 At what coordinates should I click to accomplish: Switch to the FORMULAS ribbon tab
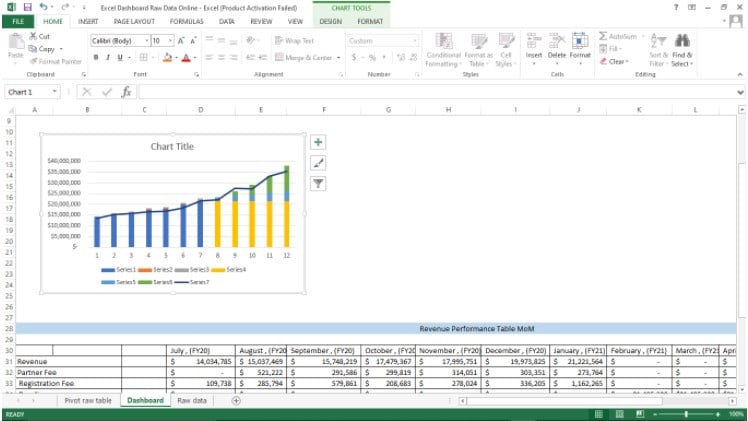pos(187,21)
